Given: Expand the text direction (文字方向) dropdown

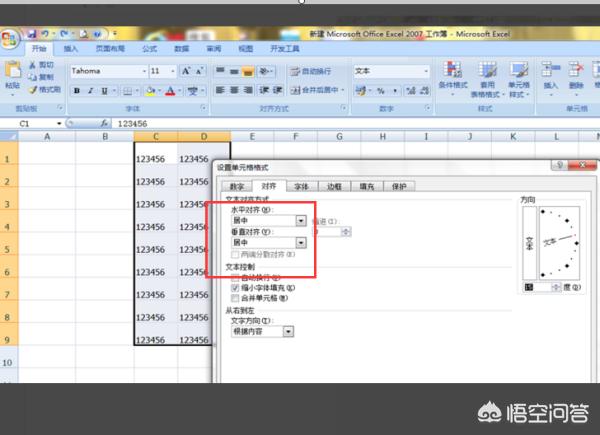Looking at the screenshot, I should [289, 331].
